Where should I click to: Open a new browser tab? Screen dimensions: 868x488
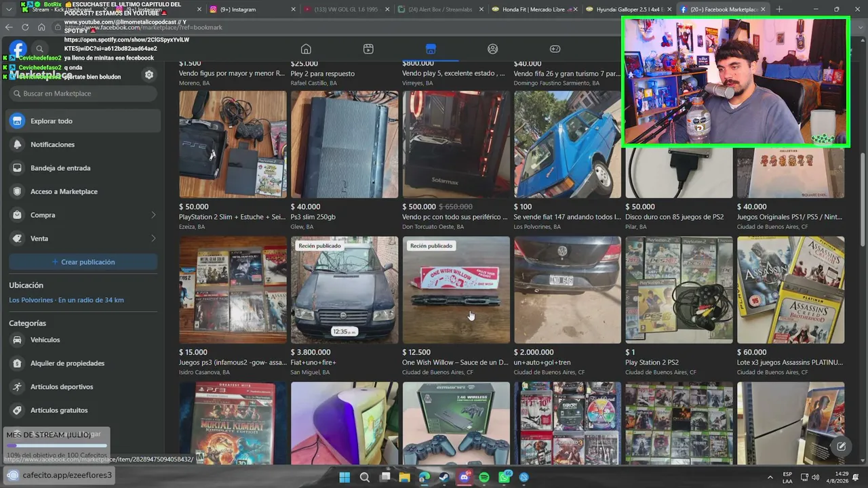[x=779, y=9]
